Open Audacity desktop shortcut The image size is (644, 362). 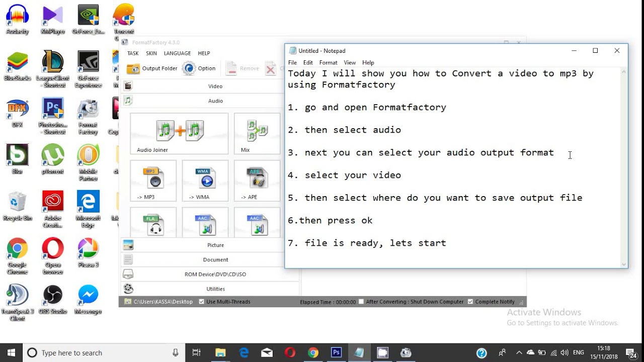pyautogui.click(x=17, y=20)
